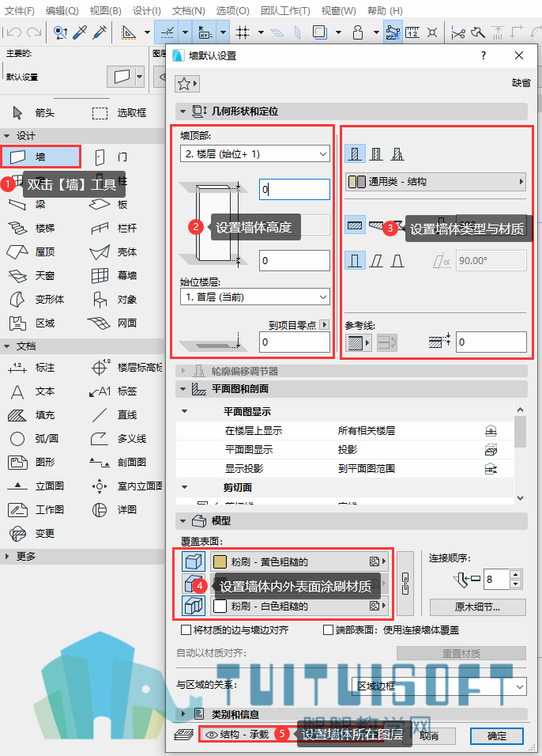
Task: Click the 确定 button
Action: (x=497, y=735)
